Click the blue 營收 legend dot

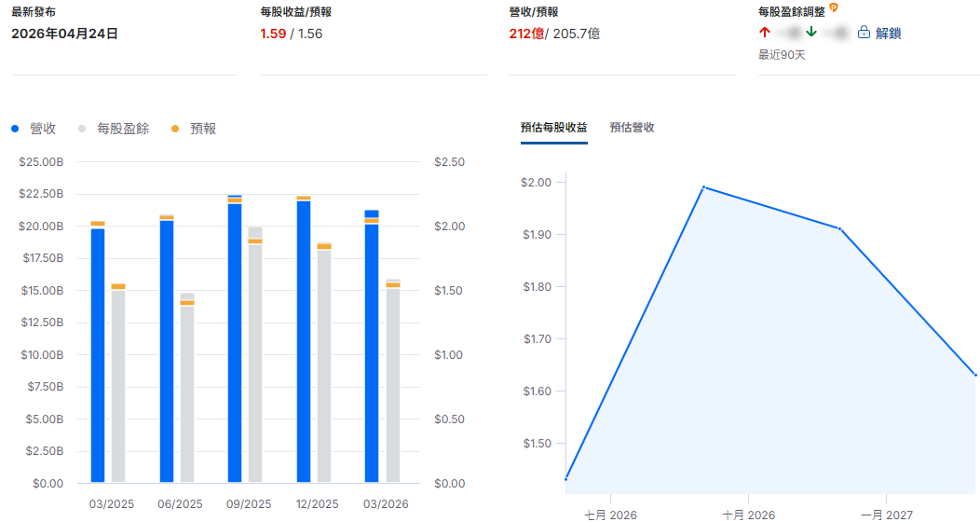(x=15, y=129)
